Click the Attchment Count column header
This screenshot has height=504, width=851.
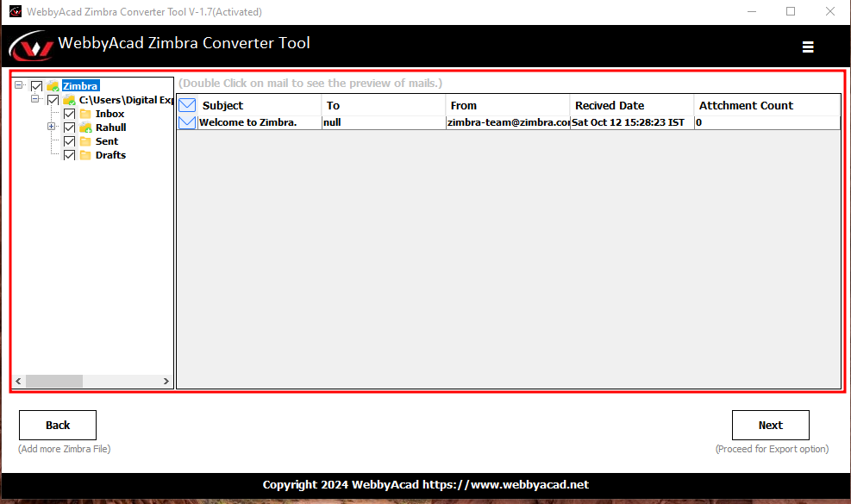(767, 105)
